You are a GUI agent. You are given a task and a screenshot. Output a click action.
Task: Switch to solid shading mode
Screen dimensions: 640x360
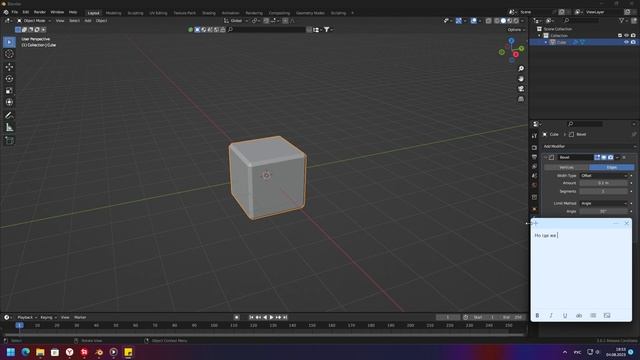[503, 21]
